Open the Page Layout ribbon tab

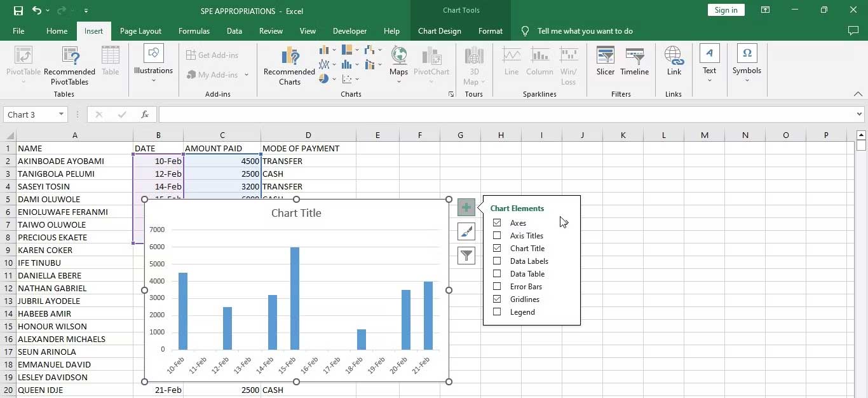[139, 31]
